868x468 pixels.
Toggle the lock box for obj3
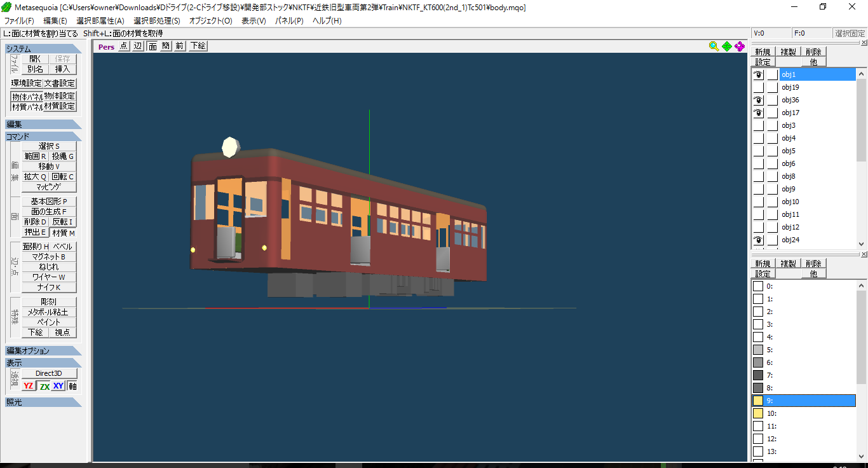[x=772, y=125]
